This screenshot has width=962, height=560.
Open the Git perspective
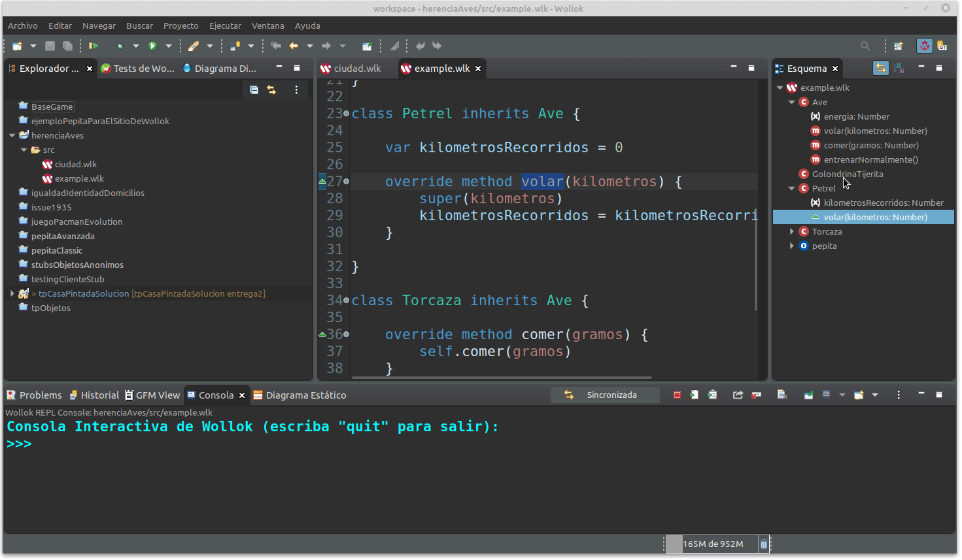(942, 46)
